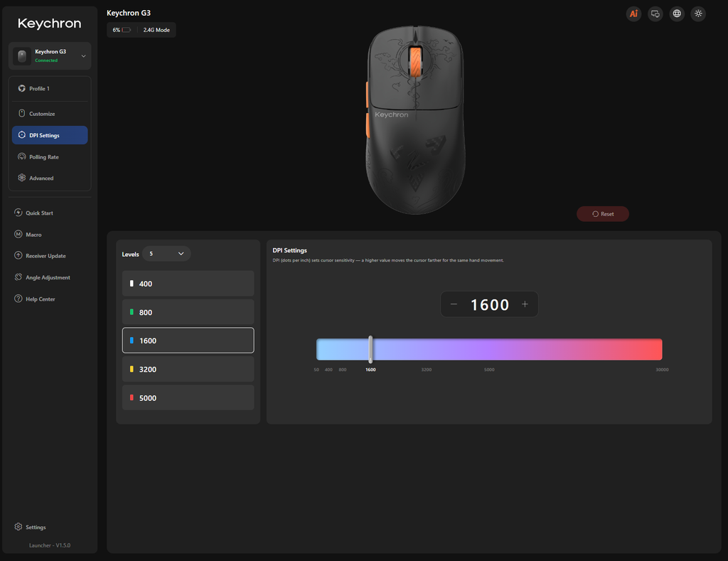This screenshot has height=561, width=728.
Task: Click the green color marker for 800
Action: 132,312
